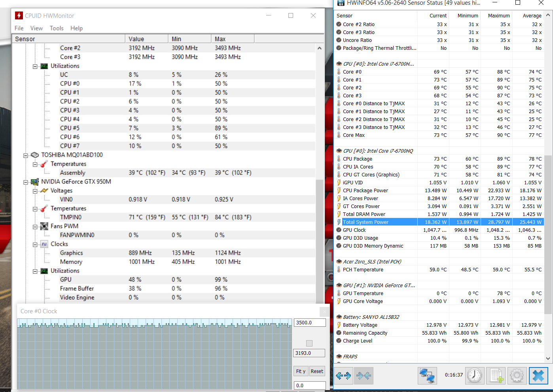Click the thermometer icon for PCH Temperature

coord(339,269)
